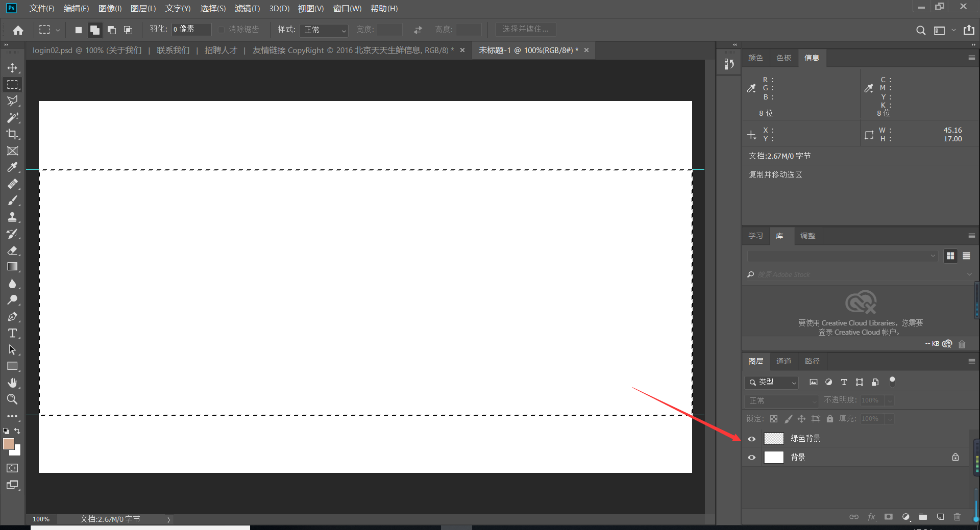Image resolution: width=980 pixels, height=530 pixels.
Task: Hide the 背景 layer
Action: (751, 458)
